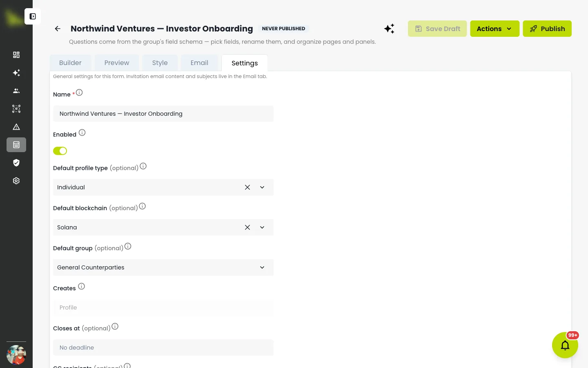The width and height of the screenshot is (588, 368).
Task: Go back with the left arrow
Action: 58,29
